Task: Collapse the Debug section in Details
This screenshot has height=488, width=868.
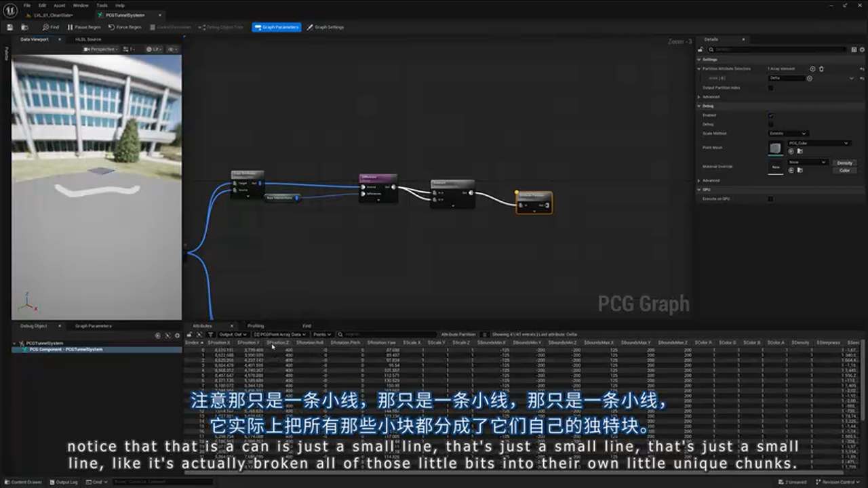Action: 700,106
